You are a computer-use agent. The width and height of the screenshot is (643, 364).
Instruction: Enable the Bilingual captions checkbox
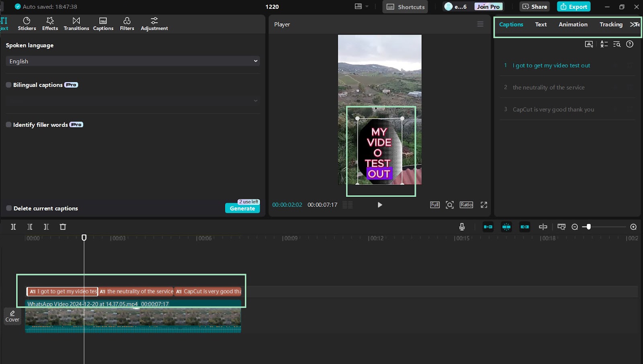point(8,85)
